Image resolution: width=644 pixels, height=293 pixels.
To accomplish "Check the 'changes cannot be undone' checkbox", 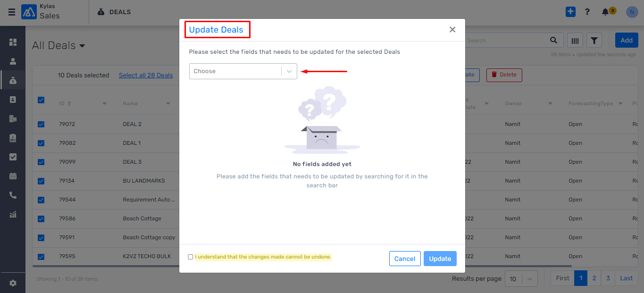I will click(191, 257).
